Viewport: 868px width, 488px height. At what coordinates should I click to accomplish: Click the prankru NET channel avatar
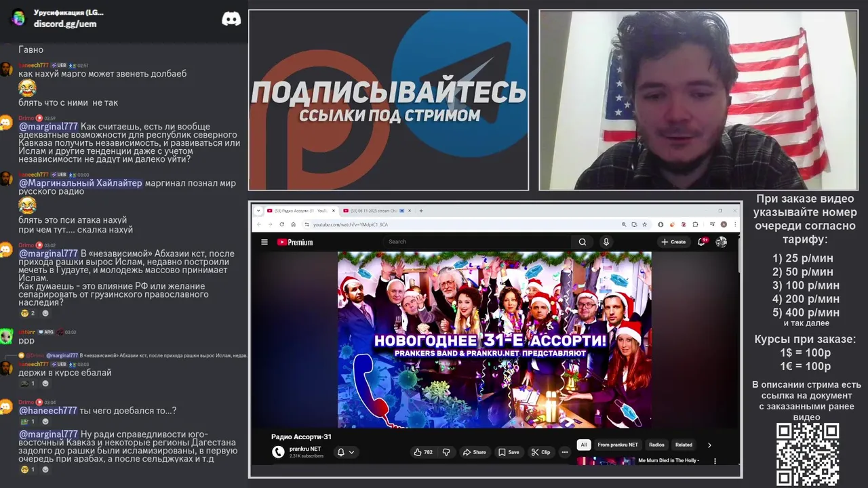[278, 452]
